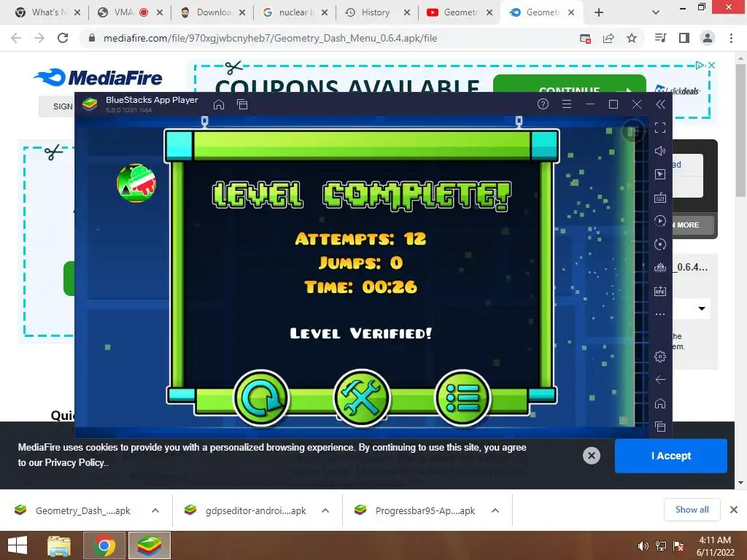Open the level menu list button
Screen dimensions: 747x560
[x=462, y=397]
